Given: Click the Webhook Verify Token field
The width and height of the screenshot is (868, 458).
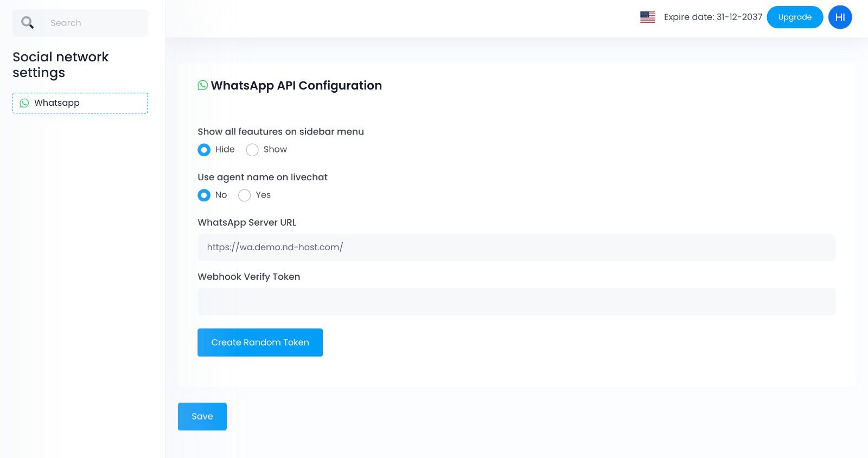Looking at the screenshot, I should pyautogui.click(x=516, y=302).
